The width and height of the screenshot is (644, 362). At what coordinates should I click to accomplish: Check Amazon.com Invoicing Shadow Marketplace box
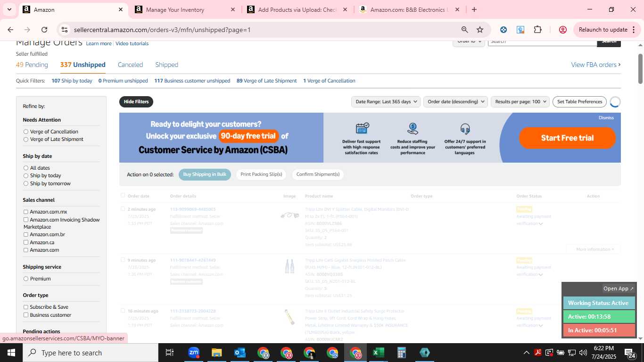26,220
